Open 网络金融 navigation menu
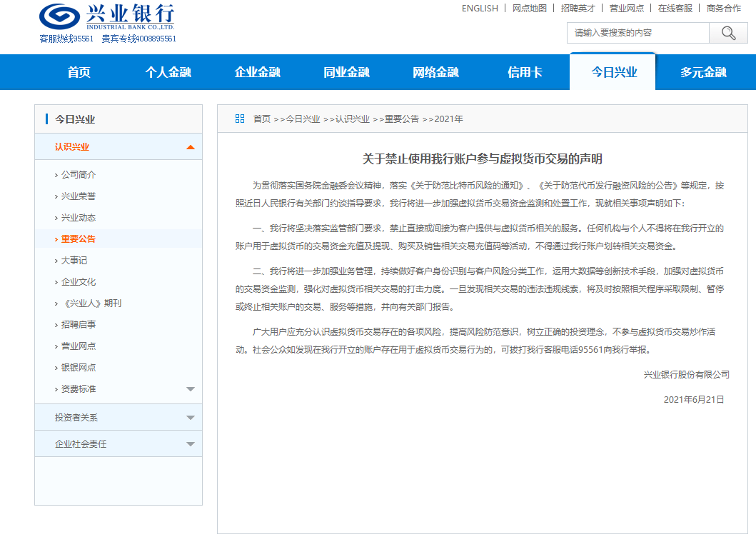Viewport: 756px width, 537px height. [x=436, y=72]
